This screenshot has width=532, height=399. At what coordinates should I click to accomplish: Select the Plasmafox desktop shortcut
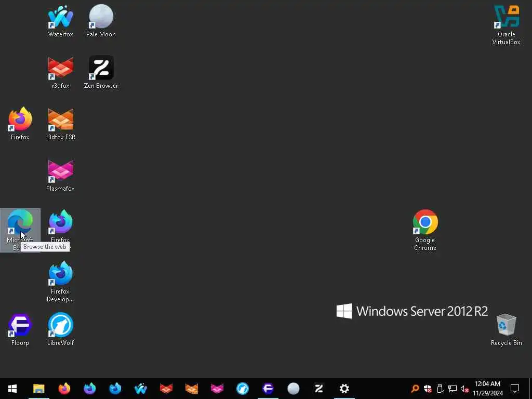[60, 176]
